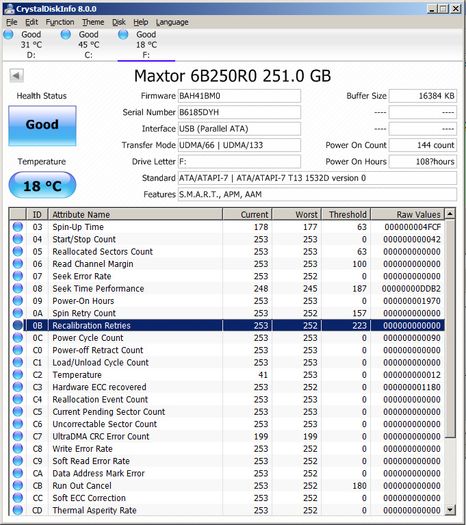This screenshot has width=466, height=525.
Task: Click the status orb of Recalibration Retries
Action: pos(18,325)
